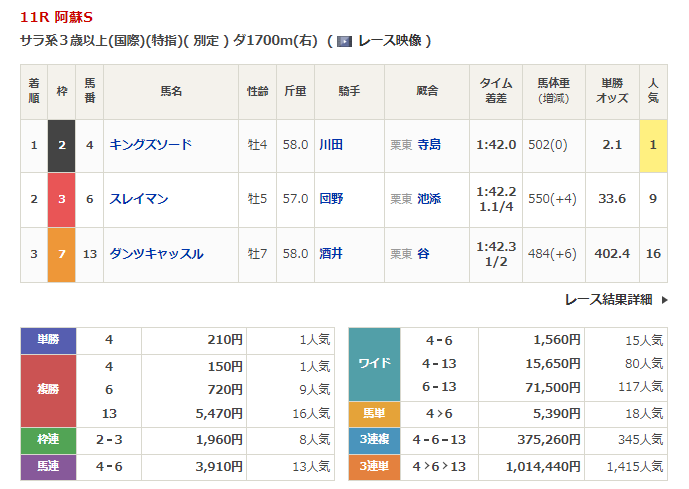Open horse ダンツキャッスル profile
Image resolution: width=689 pixels, height=489 pixels.
(156, 254)
